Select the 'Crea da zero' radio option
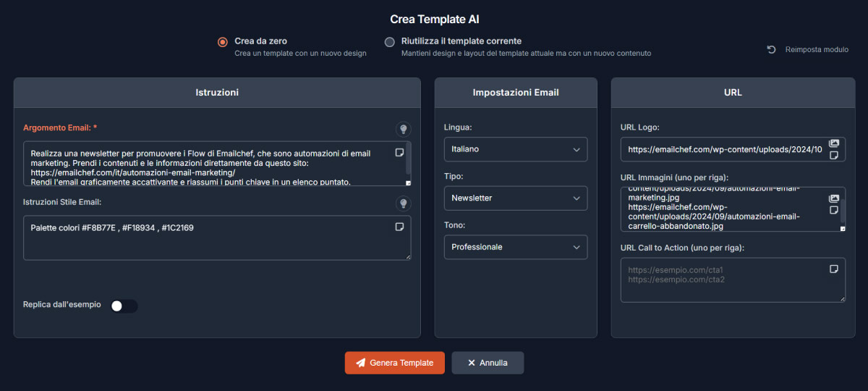Viewport: 868px width, 391px height. [223, 42]
